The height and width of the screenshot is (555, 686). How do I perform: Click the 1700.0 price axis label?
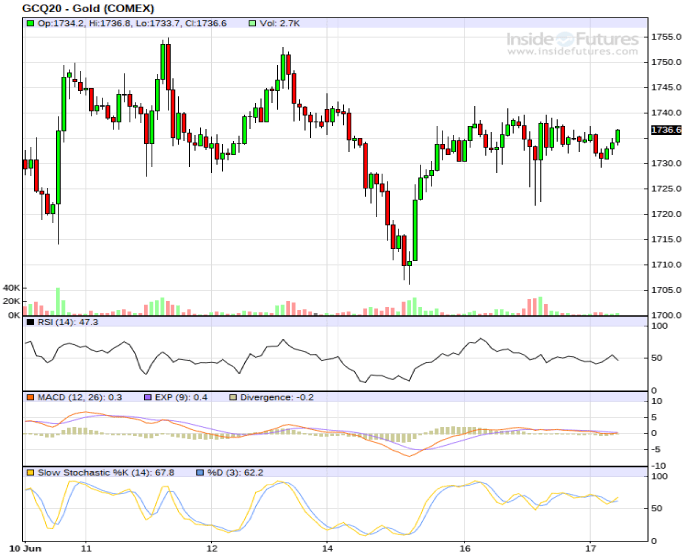click(666, 316)
